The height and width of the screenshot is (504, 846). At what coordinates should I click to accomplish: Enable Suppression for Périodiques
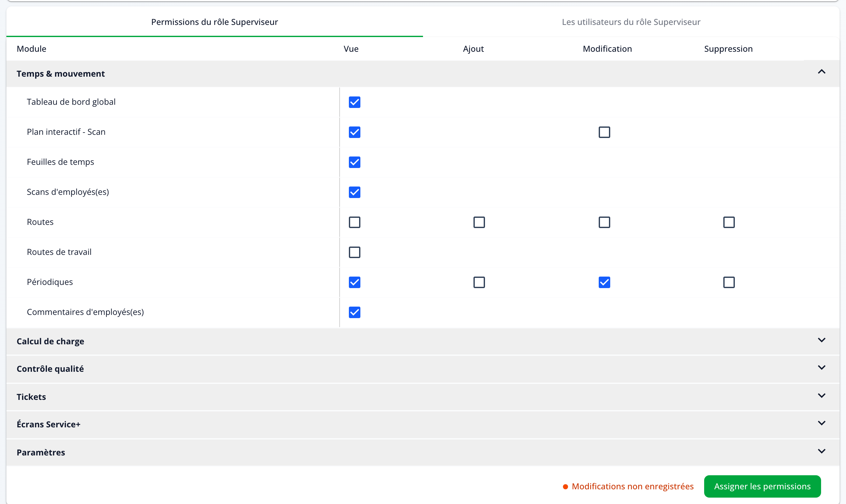[x=729, y=282]
